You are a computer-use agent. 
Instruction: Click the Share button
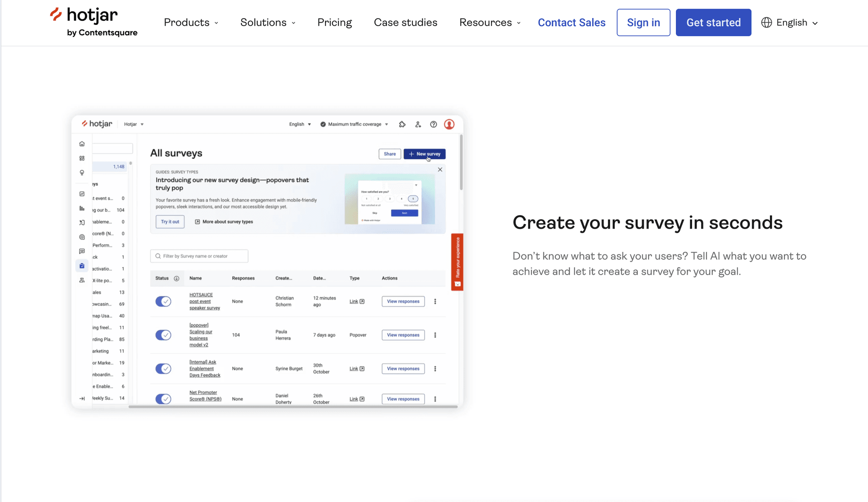390,154
